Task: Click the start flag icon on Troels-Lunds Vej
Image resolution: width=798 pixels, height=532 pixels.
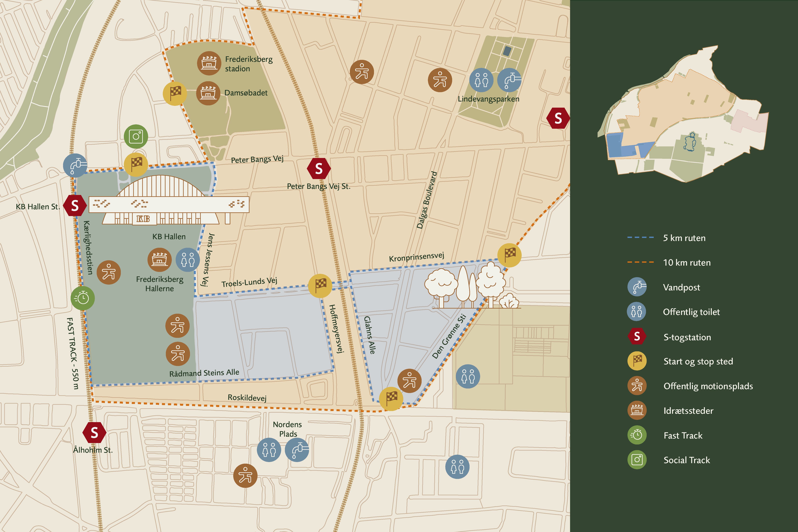Action: pos(320,286)
